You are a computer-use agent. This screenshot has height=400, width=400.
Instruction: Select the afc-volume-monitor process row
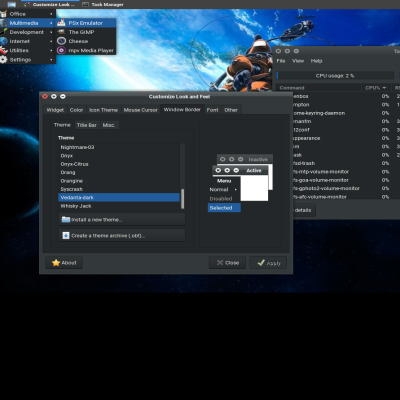coord(347,197)
